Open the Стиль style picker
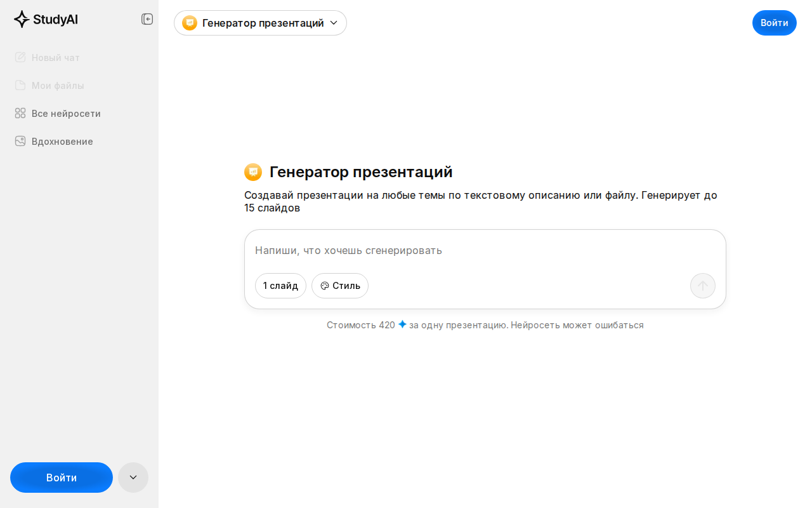Viewport: 812px width, 508px height. [340, 286]
